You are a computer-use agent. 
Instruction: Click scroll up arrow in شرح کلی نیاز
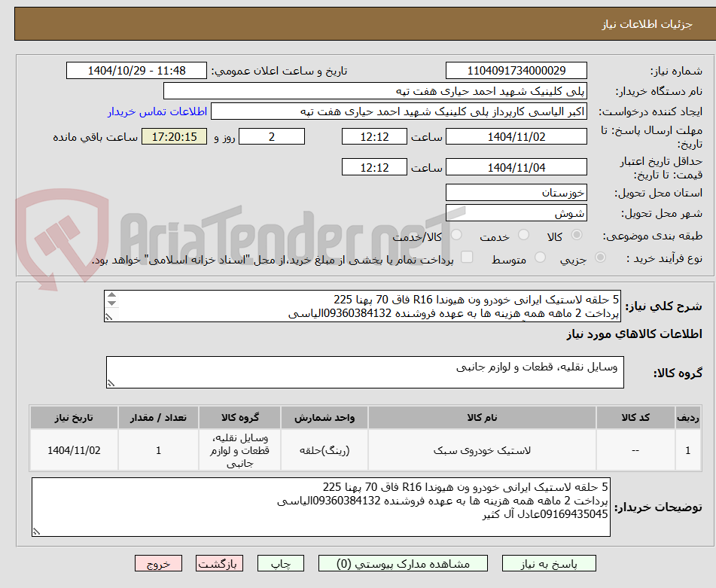[x=112, y=295]
